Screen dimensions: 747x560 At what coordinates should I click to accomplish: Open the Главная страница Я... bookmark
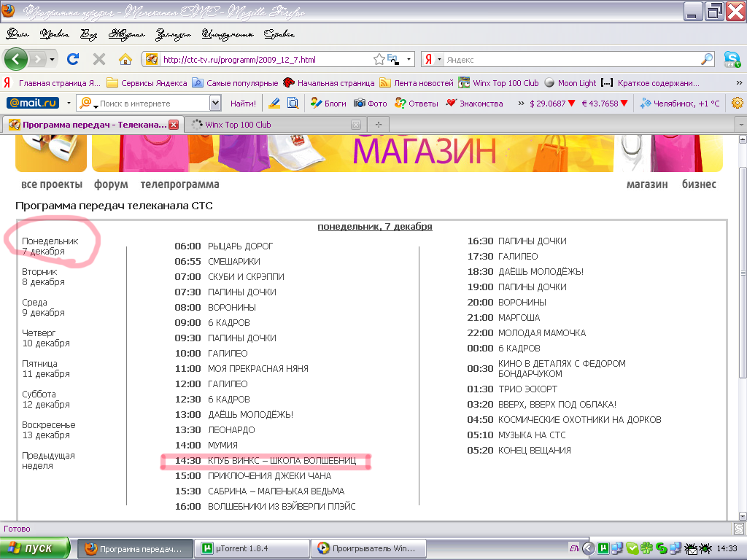point(52,83)
